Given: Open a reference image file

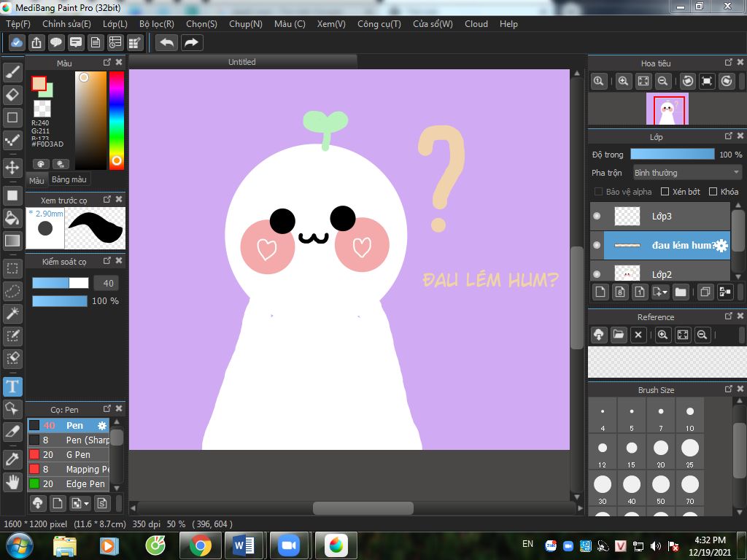Looking at the screenshot, I should pos(619,335).
